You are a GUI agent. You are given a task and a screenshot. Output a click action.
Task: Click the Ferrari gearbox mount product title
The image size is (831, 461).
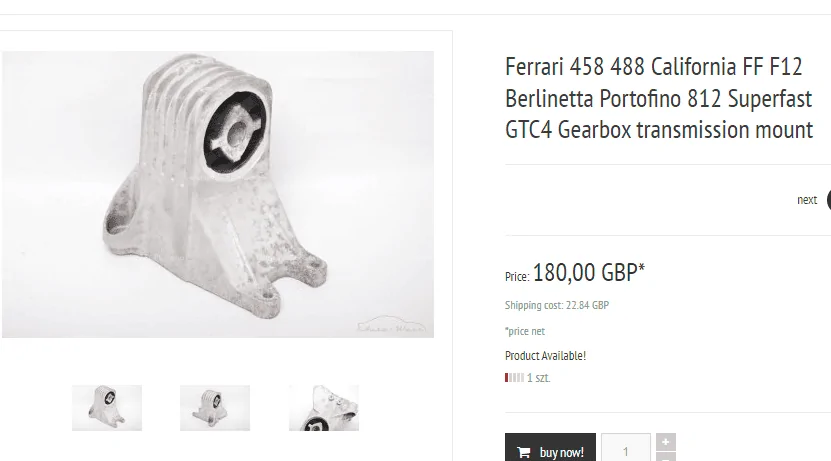coord(659,98)
